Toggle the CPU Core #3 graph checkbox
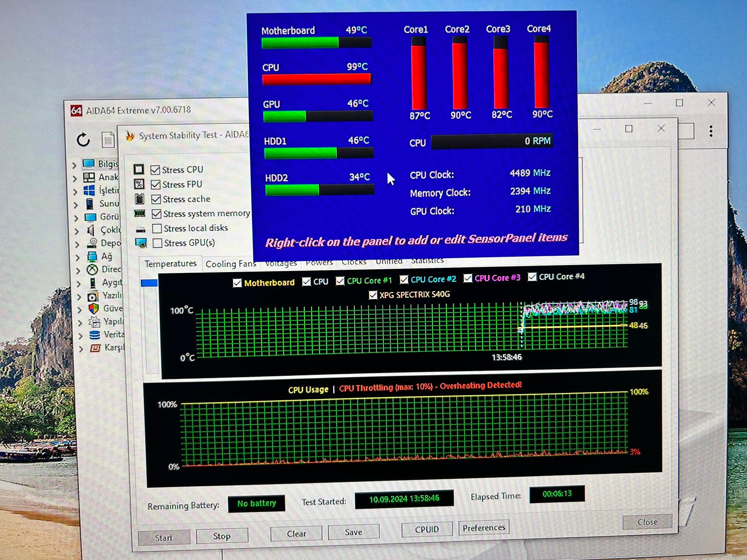The image size is (747, 560). pos(468,278)
